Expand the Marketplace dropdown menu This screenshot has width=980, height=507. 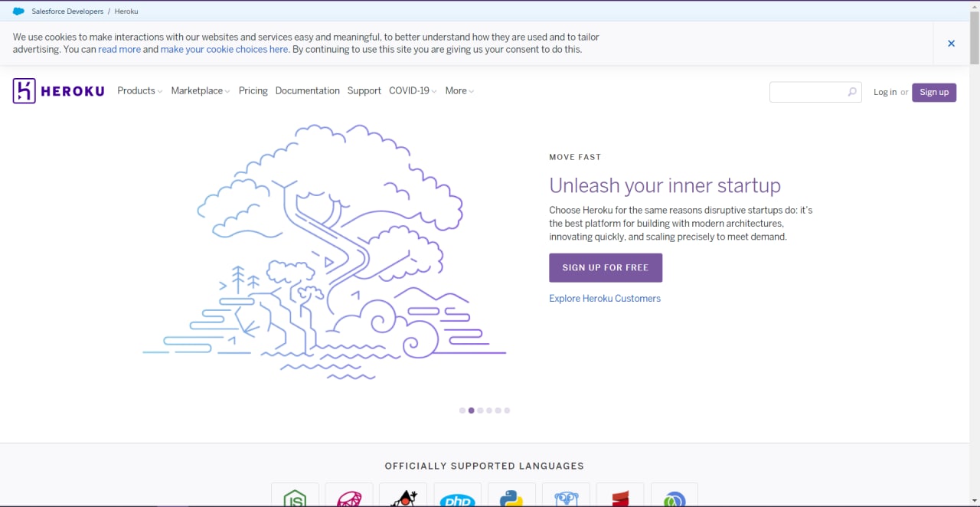click(x=201, y=90)
